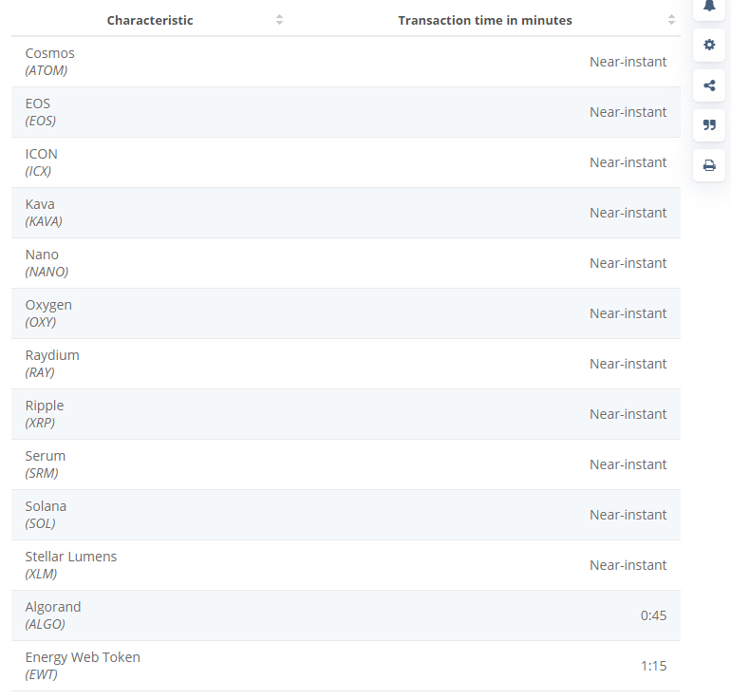
Task: Click the 0:45 value for Algorand
Action: [x=653, y=615]
